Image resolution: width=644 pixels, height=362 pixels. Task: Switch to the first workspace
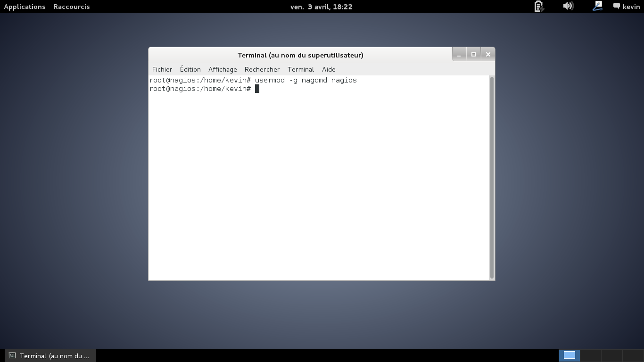[570, 355]
